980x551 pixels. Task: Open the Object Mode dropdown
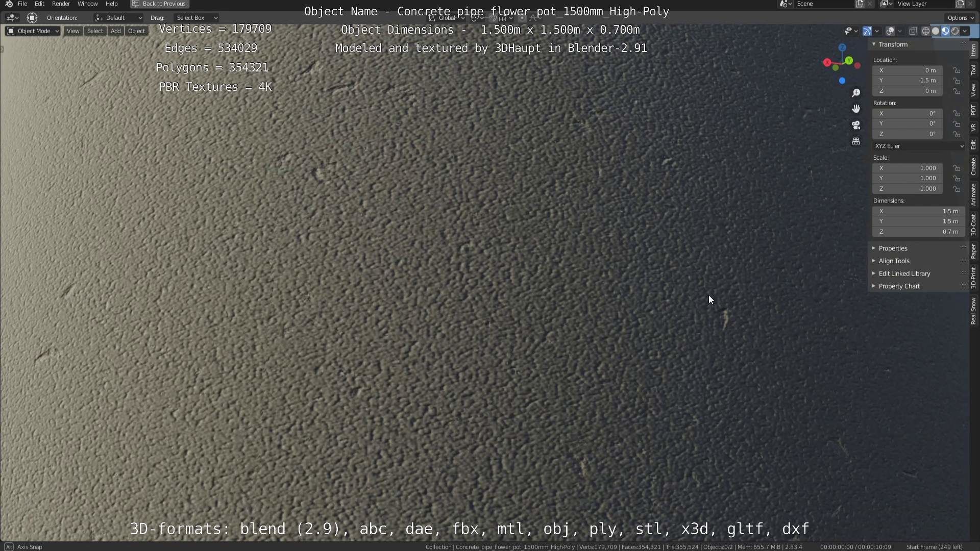coord(33,31)
